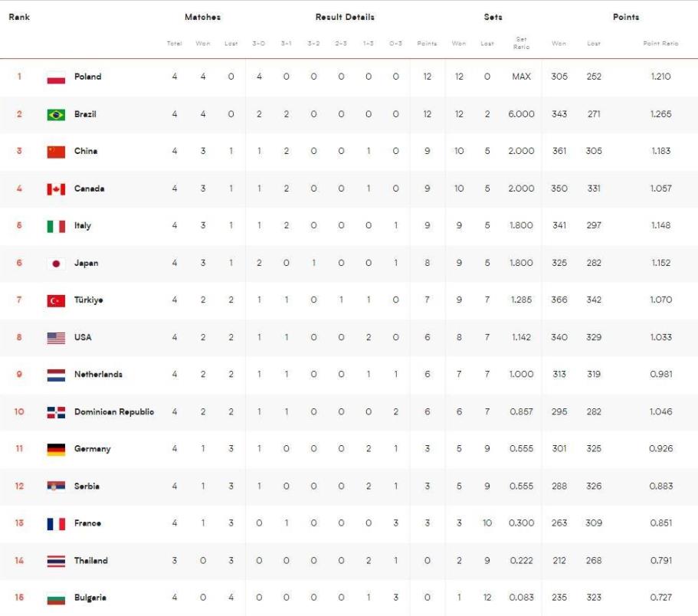
Task: Click the Germany flag icon
Action: pos(56,450)
